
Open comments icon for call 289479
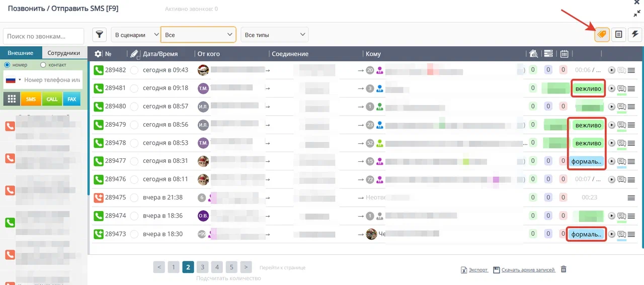click(621, 125)
